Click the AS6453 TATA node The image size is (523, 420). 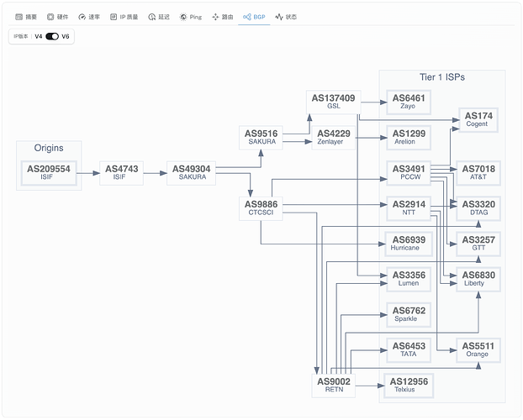(x=409, y=350)
